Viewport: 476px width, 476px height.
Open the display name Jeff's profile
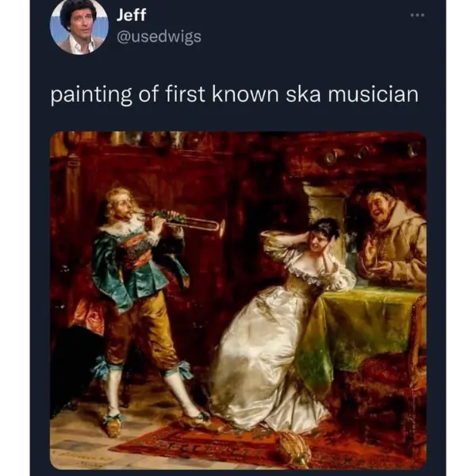coord(132,14)
